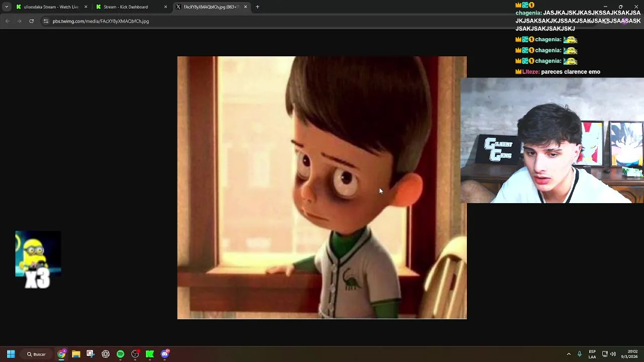
Task: Click the username Liteze in chat
Action: tap(530, 72)
